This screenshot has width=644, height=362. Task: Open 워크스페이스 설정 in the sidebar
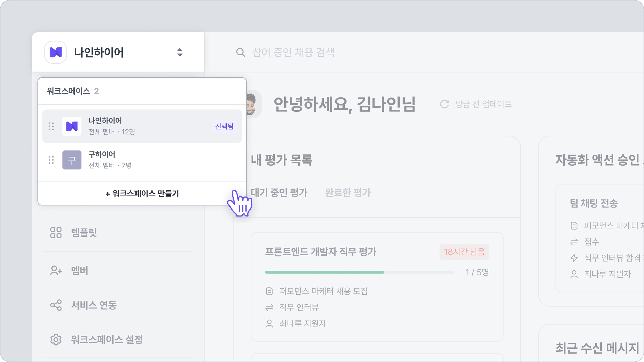[x=107, y=340]
